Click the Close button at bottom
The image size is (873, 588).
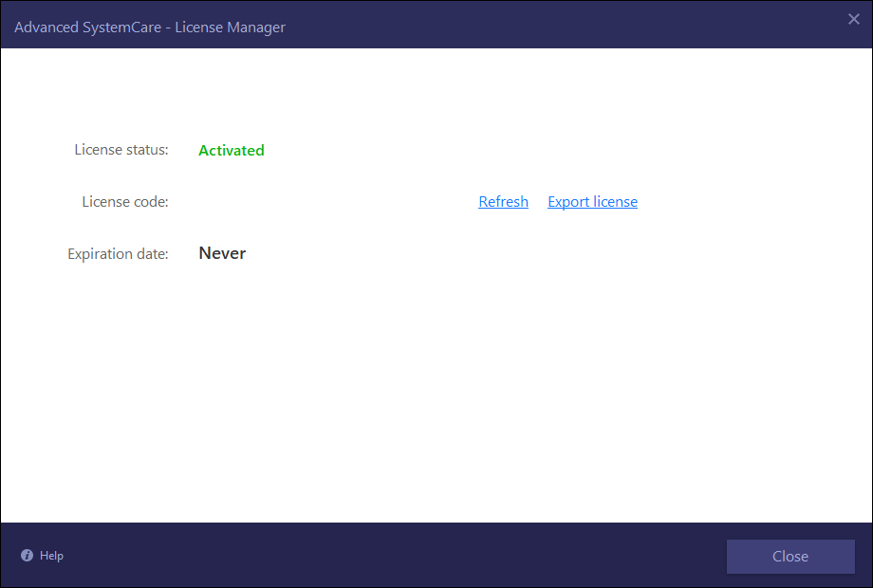790,557
